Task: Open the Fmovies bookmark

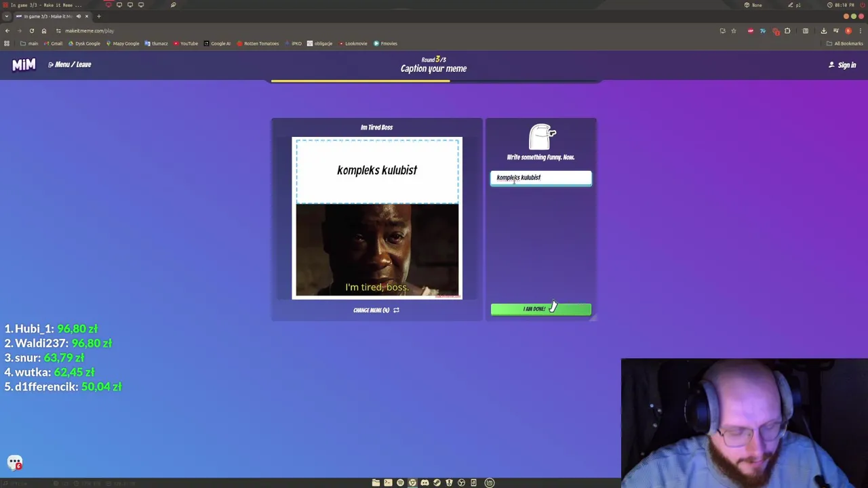Action: (x=385, y=43)
